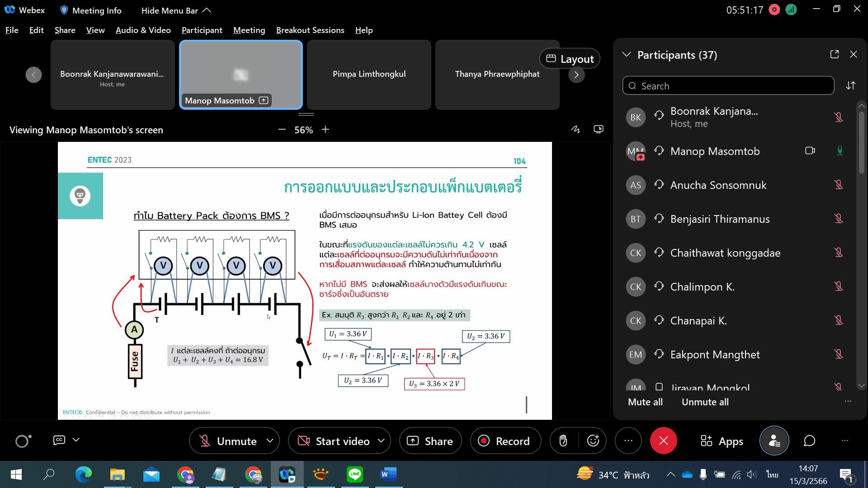Click the Share content button
The image size is (868, 488).
click(x=430, y=441)
